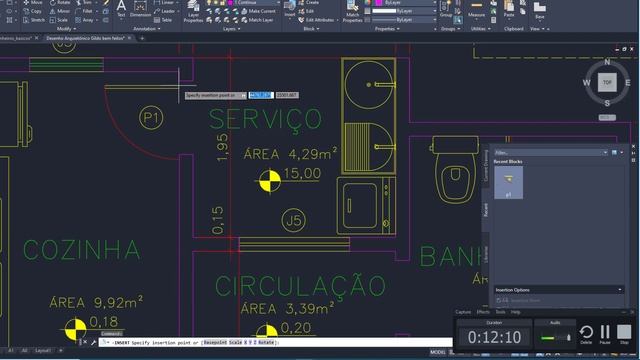Select the Trim tool

coord(84,2)
